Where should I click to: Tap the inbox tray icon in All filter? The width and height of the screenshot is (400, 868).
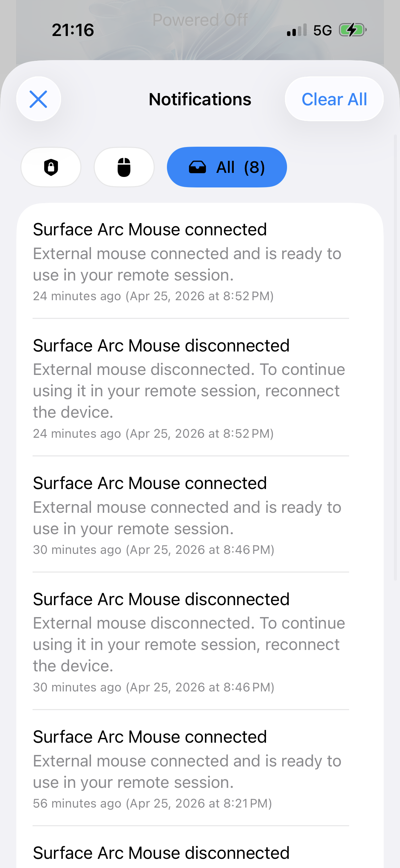pyautogui.click(x=197, y=167)
